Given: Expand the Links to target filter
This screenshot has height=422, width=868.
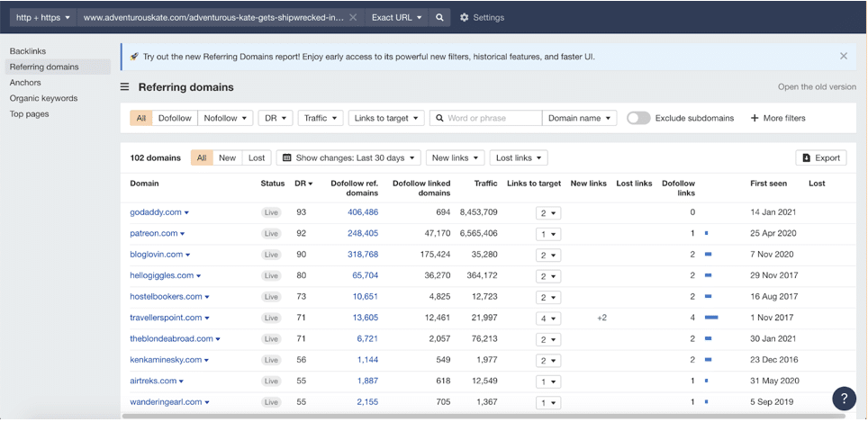Looking at the screenshot, I should tap(385, 118).
